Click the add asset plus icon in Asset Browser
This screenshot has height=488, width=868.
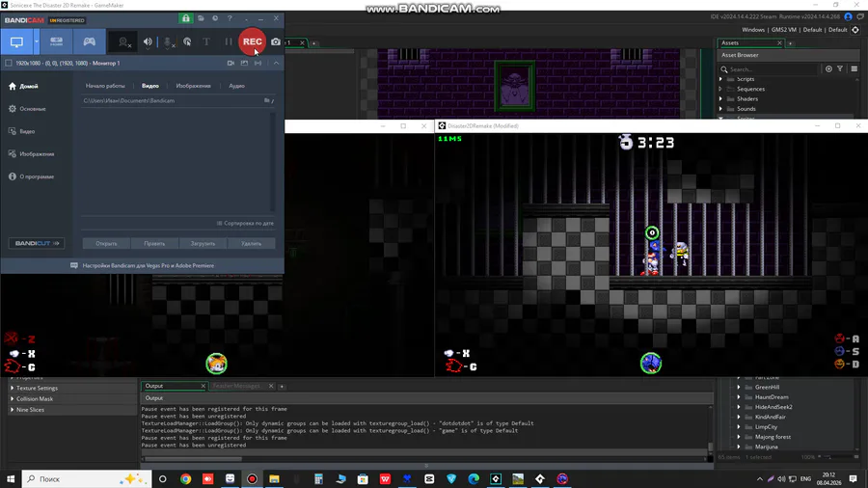pyautogui.click(x=828, y=68)
